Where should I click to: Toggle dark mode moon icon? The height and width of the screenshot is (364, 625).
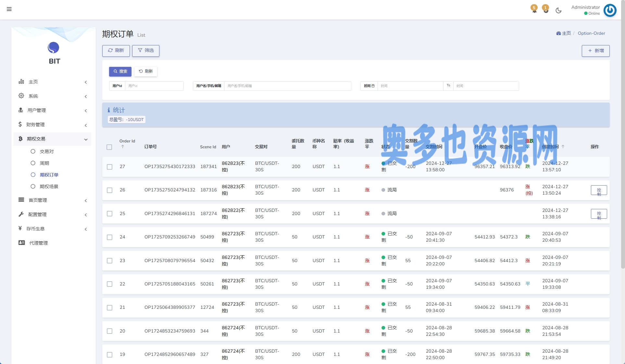click(558, 10)
